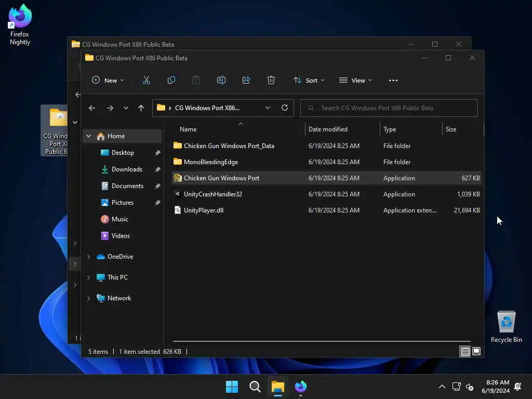Expand address bar history dropdown
Viewport: 532px width, 399px height.
tap(268, 108)
